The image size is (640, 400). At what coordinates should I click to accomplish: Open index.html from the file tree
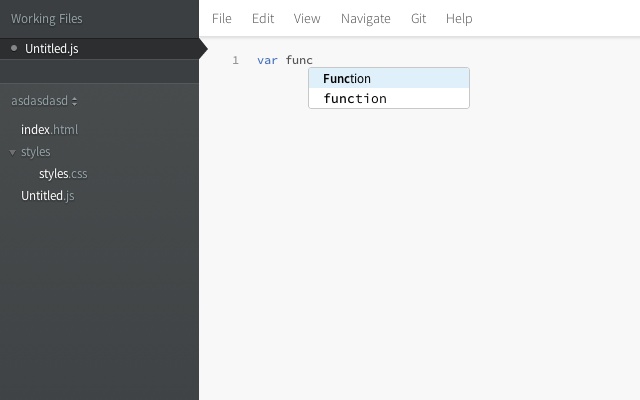pos(49,130)
